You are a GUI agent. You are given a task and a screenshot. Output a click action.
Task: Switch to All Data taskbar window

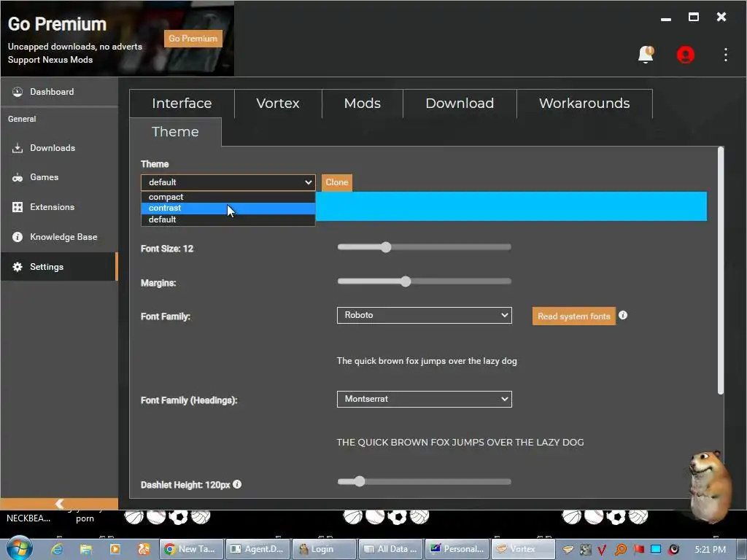pyautogui.click(x=390, y=548)
